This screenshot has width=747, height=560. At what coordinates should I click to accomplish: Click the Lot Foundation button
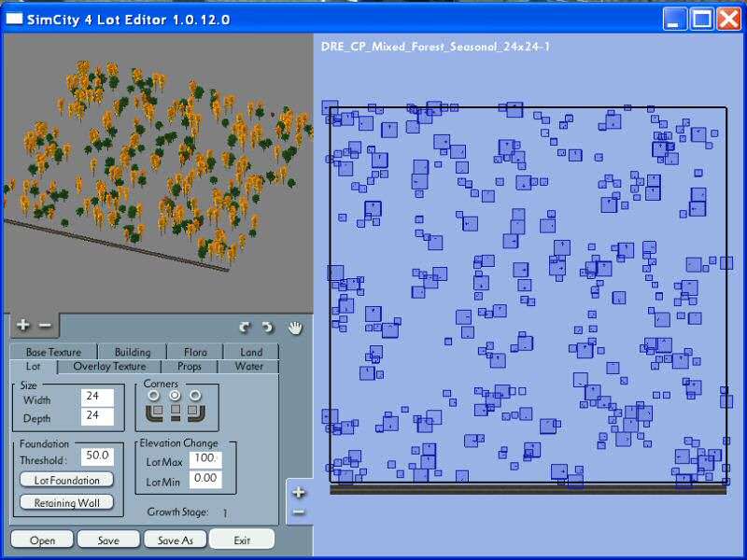tap(66, 480)
